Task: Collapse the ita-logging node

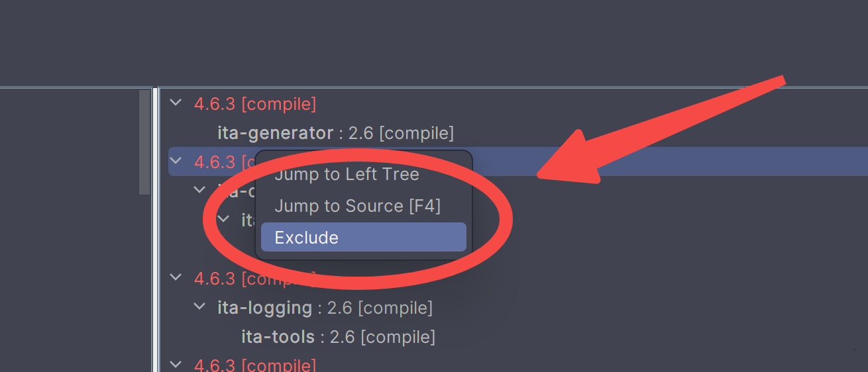Action: (199, 307)
